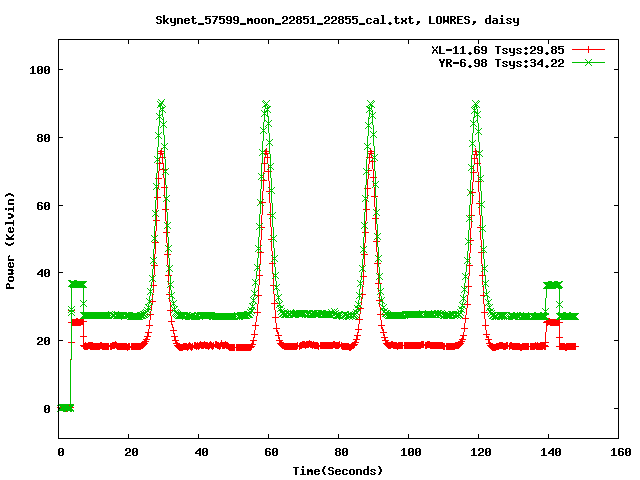Click the green peak near 30 seconds
The image size is (640, 480).
coord(161,104)
